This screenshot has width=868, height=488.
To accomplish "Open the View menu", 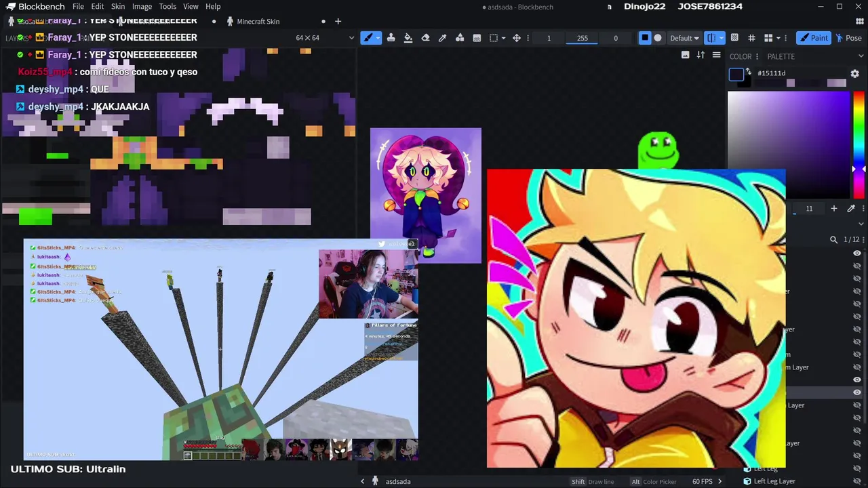I will click(x=191, y=7).
